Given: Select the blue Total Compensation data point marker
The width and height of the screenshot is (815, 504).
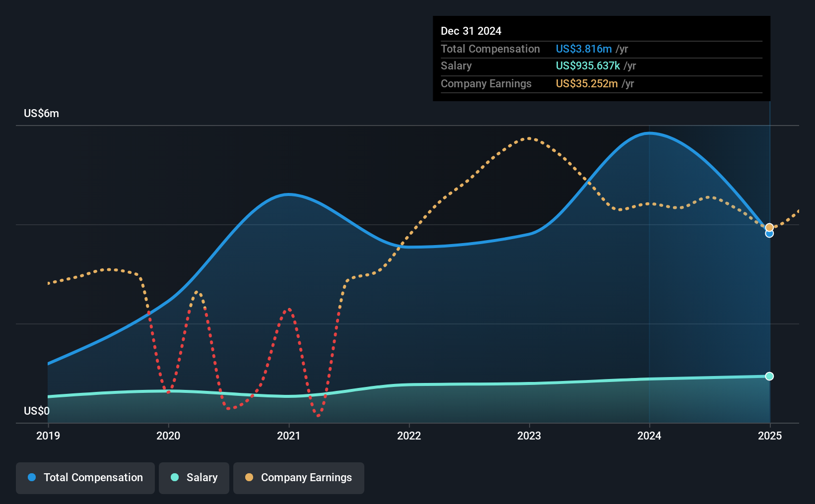Looking at the screenshot, I should pyautogui.click(x=769, y=234).
